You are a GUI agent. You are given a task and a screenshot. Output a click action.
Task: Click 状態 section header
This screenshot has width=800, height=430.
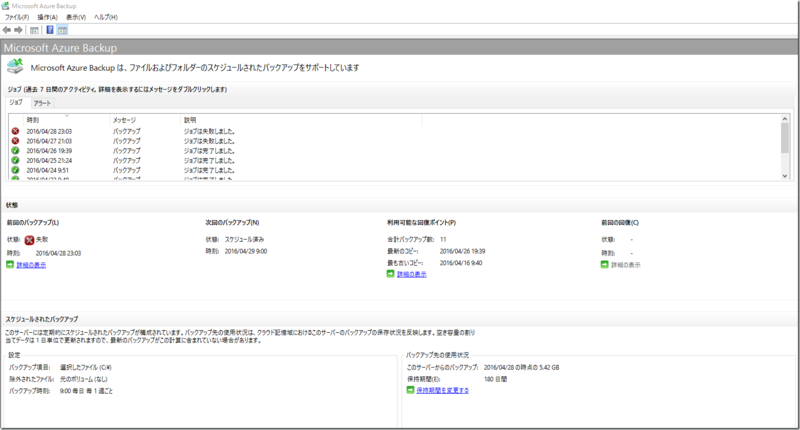[12, 205]
